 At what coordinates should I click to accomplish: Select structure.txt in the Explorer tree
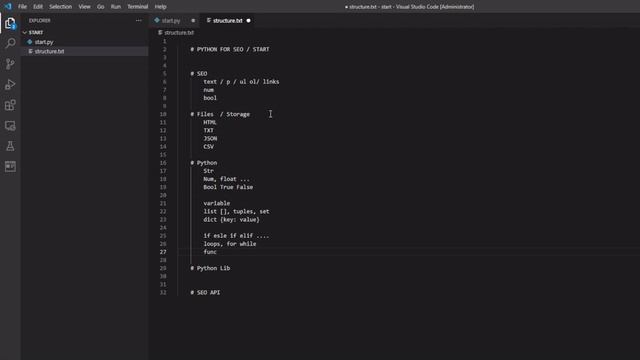click(49, 51)
